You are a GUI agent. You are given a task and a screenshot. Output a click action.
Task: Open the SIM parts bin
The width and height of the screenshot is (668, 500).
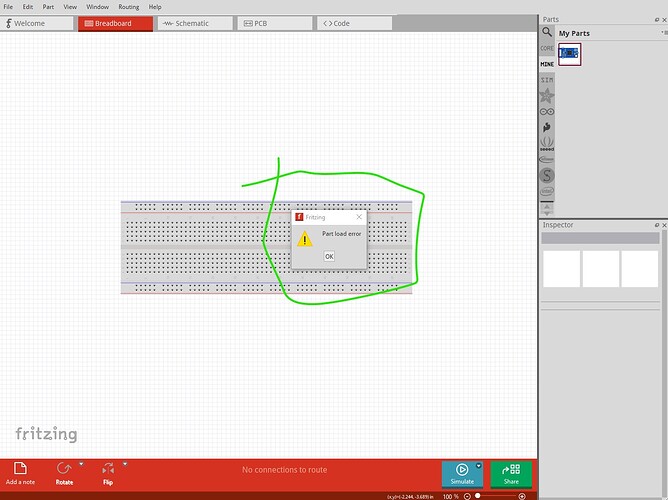click(547, 78)
